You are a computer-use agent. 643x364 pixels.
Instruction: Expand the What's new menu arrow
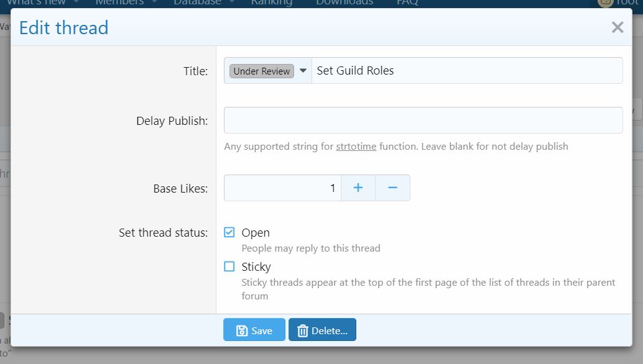76,2
